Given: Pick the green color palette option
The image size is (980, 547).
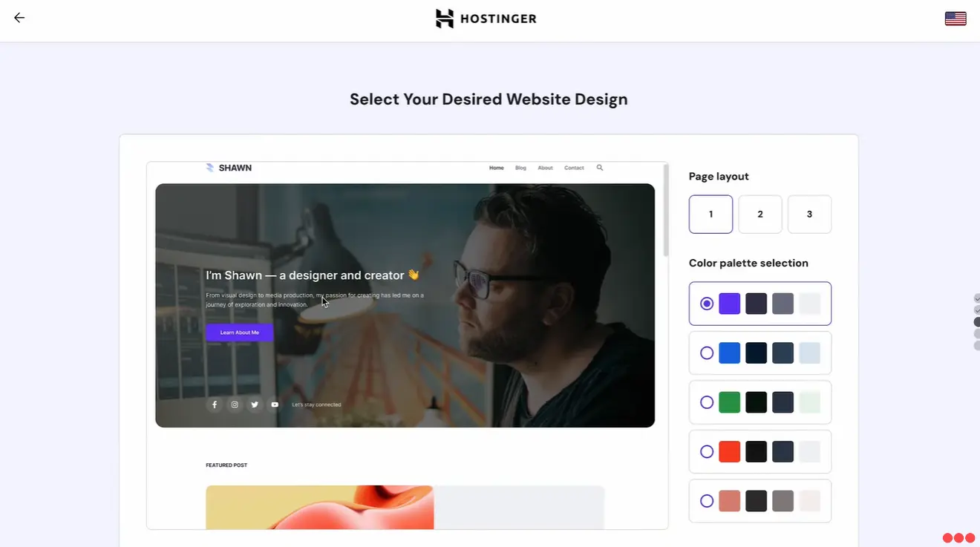Looking at the screenshot, I should (x=706, y=402).
